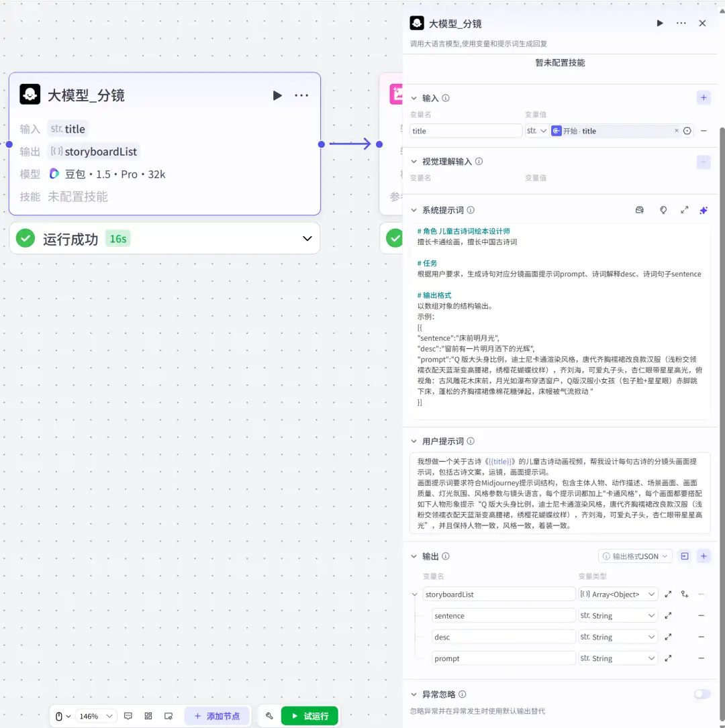Expand prompt description field
Viewport: 725px width, 728px height.
pos(668,658)
